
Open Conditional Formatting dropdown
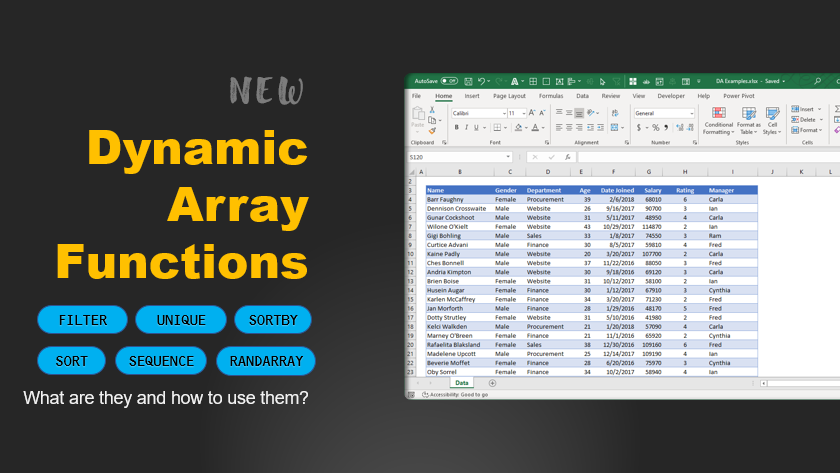pyautogui.click(x=718, y=121)
